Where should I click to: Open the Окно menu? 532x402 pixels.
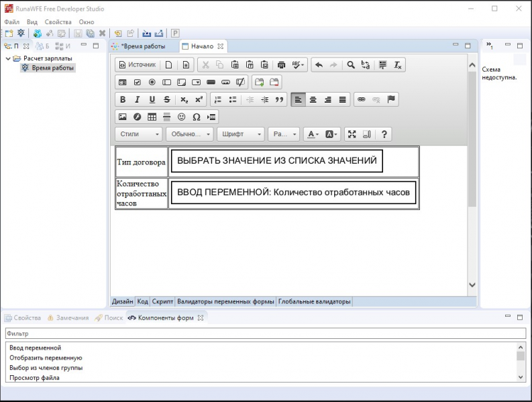click(87, 22)
